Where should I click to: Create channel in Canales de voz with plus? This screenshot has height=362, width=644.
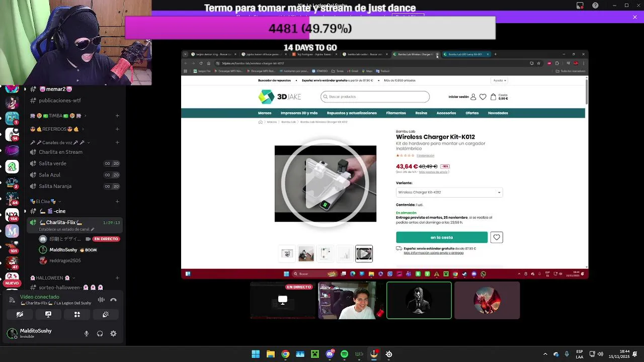point(117,142)
